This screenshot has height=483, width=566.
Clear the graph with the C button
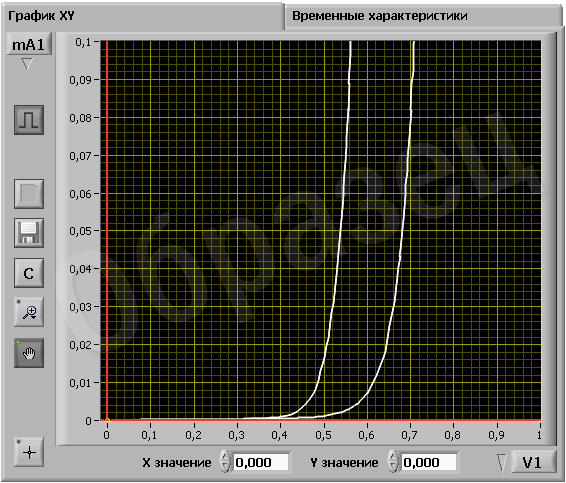29,273
